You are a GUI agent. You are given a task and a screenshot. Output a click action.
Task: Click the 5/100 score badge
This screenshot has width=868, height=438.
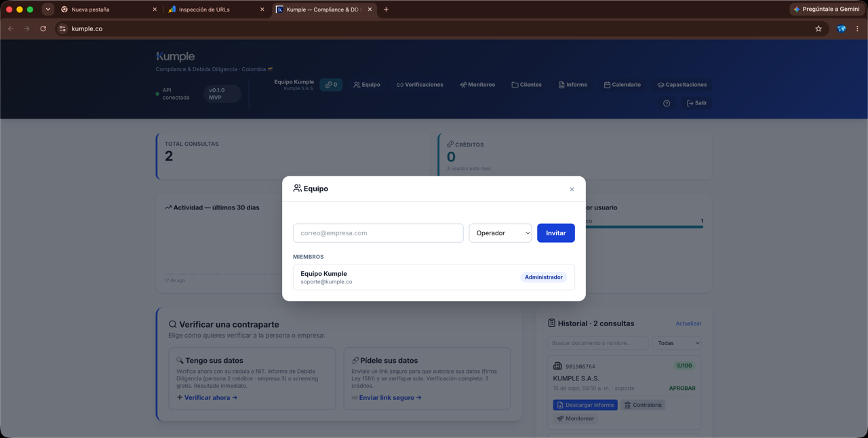click(x=684, y=365)
